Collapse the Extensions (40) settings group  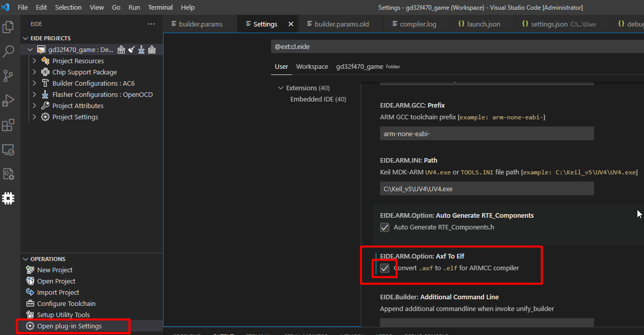point(281,88)
